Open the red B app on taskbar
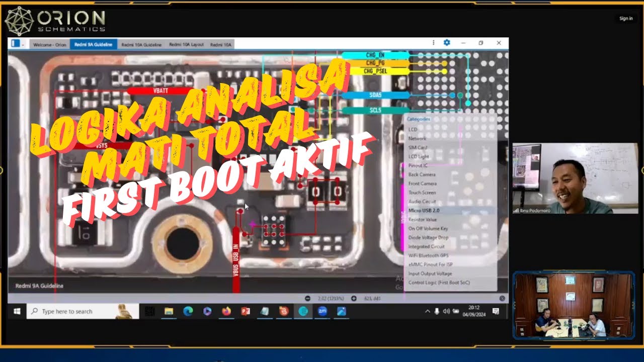 284,312
